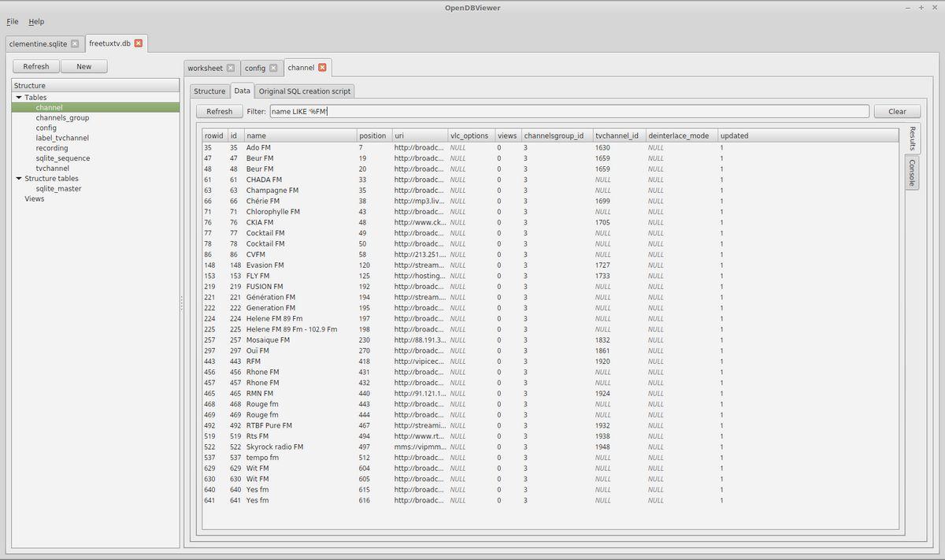Click Refresh button beside the Filter field
Viewport: 945px width, 560px height.
pos(219,112)
